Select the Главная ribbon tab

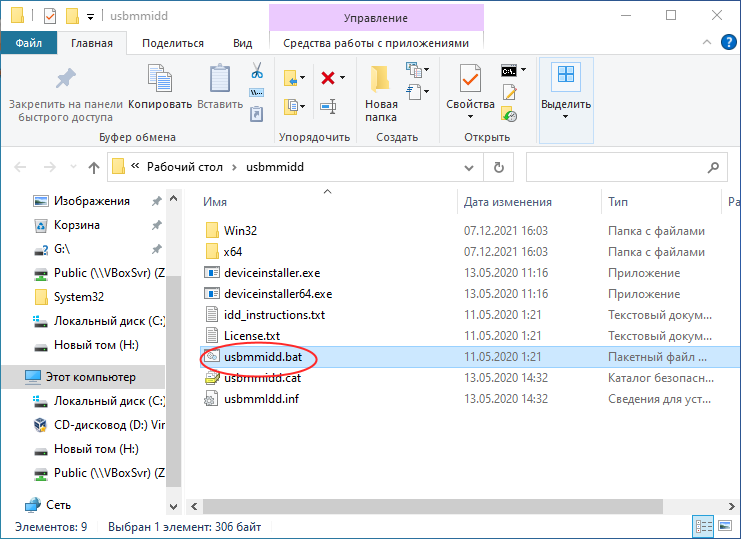92,43
